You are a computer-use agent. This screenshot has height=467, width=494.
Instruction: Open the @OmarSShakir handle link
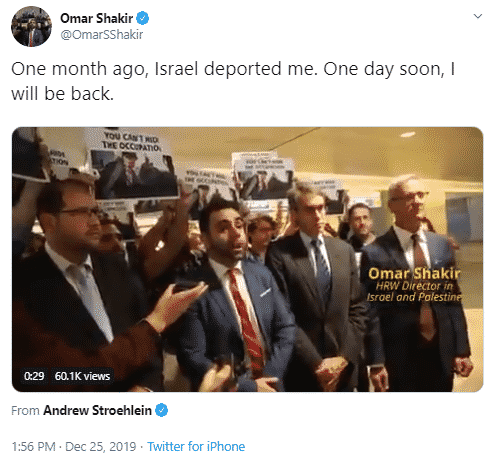coord(102,35)
